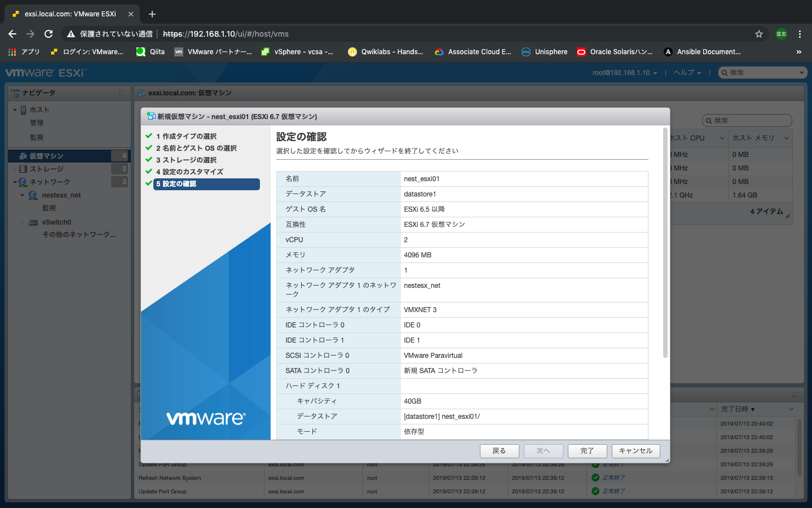Open the Ansible Document bookmark
The height and width of the screenshot is (508, 812).
coord(702,52)
